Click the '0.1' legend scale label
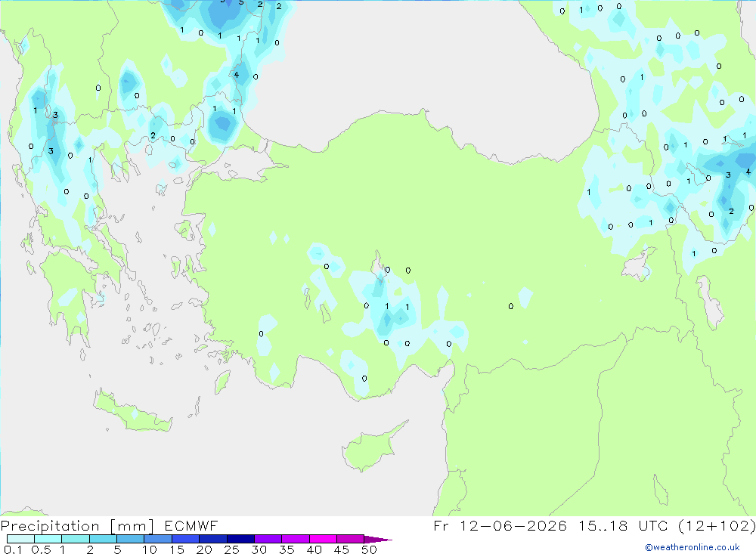This screenshot has height=554, width=756. [13, 549]
